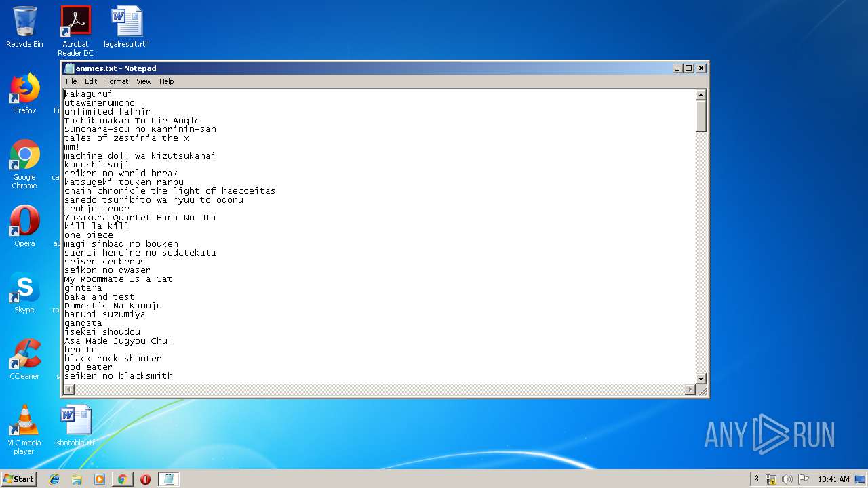Launch Acrobat Reader DC shortcut
868x488 pixels.
(x=75, y=31)
